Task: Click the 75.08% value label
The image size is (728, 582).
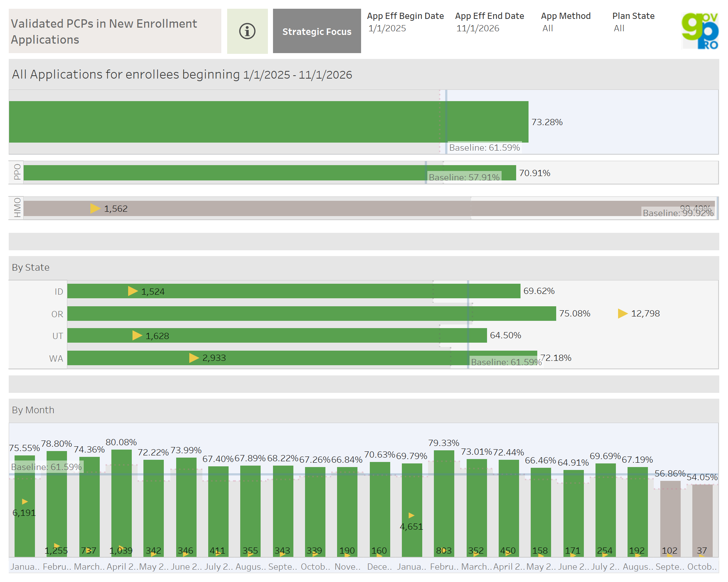Action: [x=575, y=314]
